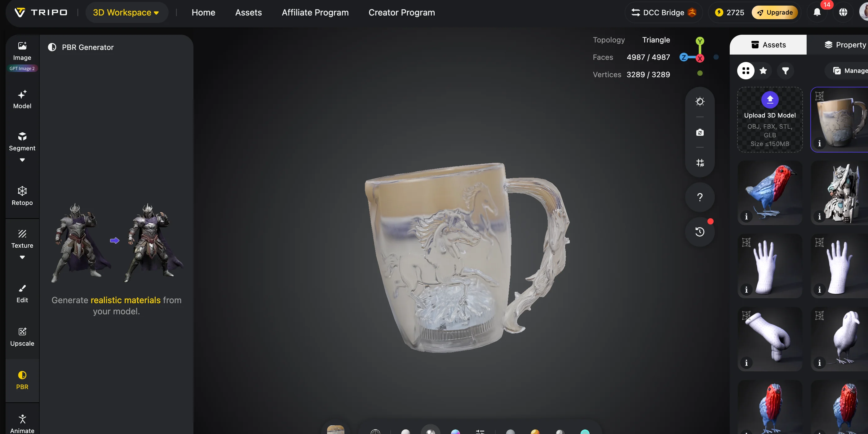Enable wireframe globe view mode
The width and height of the screenshot is (868, 434).
click(x=375, y=431)
